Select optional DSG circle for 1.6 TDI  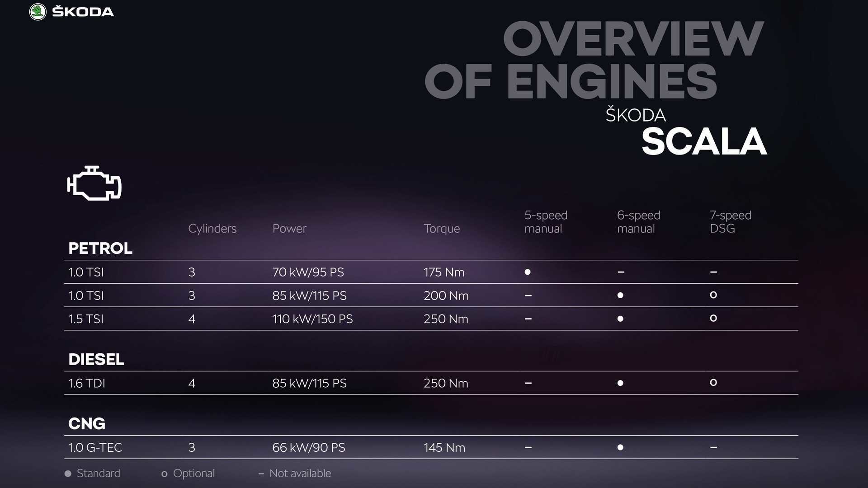click(713, 382)
